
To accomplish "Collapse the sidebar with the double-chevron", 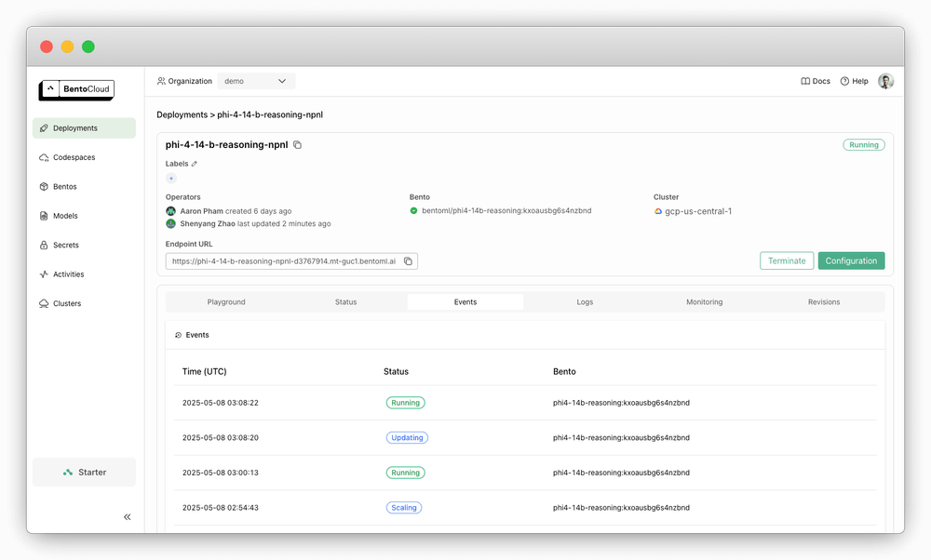I will [127, 516].
